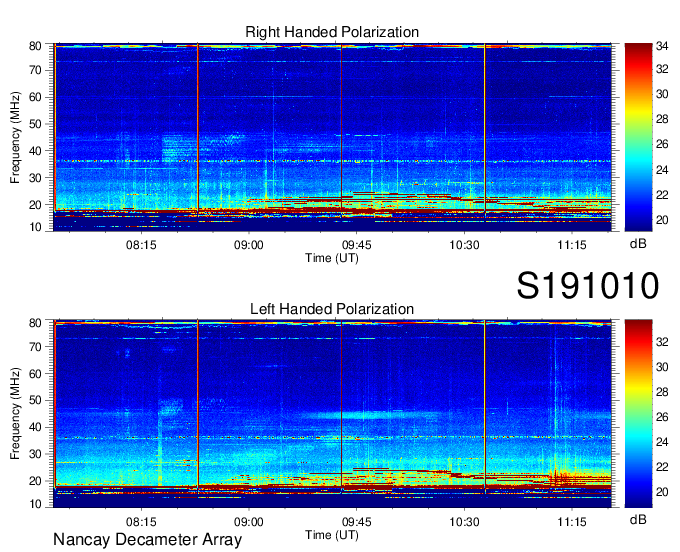This screenshot has width=680, height=552.
Task: Click Time (UT) label under Left Handed plot
Action: coord(332,535)
